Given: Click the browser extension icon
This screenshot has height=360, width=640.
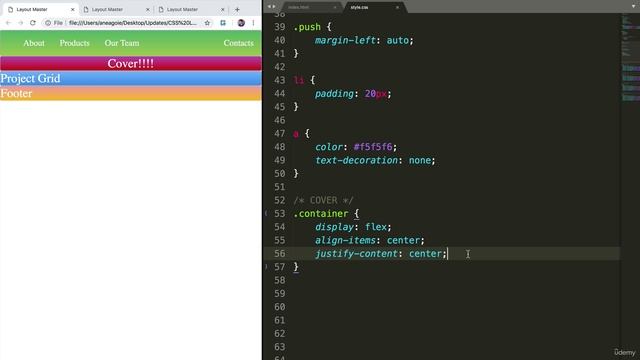Looking at the screenshot, I should 223,23.
